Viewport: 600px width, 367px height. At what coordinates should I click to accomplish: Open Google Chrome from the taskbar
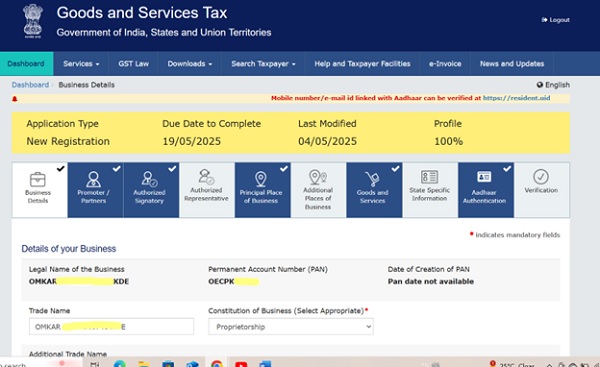(x=217, y=364)
